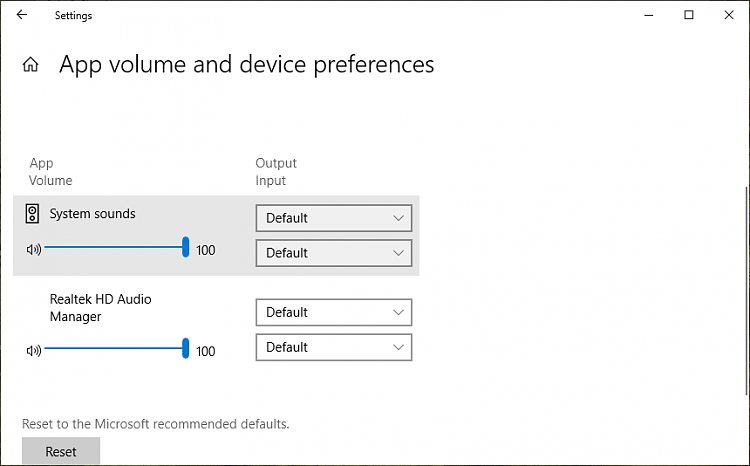Mute Realtek HD Audio Manager speaker icon
This screenshot has width=750, height=466.
[34, 350]
